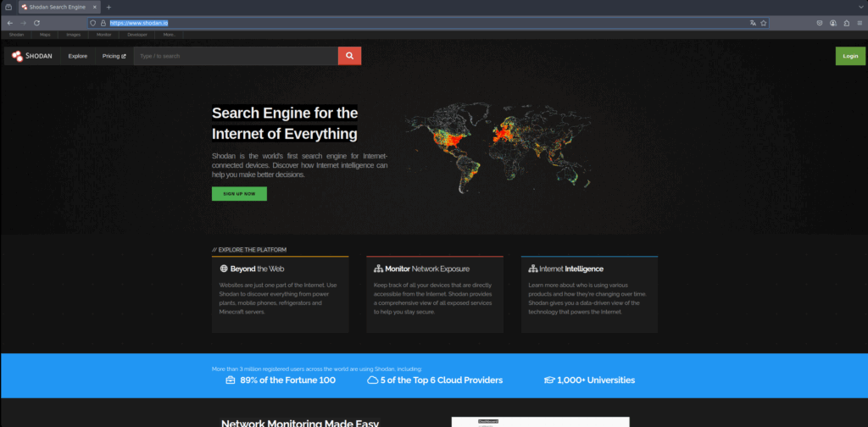Select the Pricing link in navbar
The width and height of the screenshot is (868, 427).
(114, 56)
